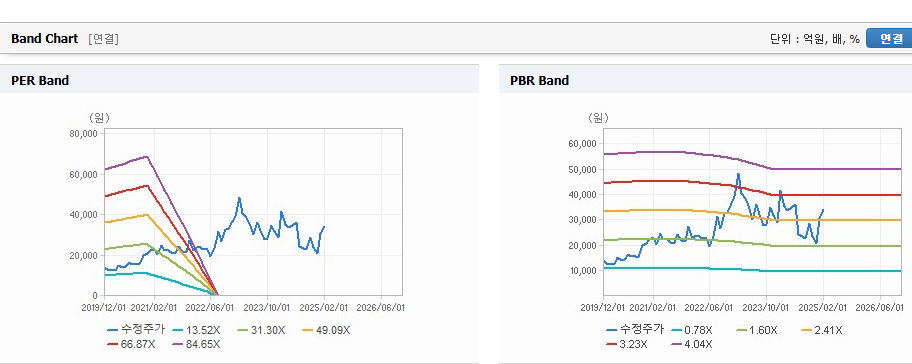Screen dimensions: 912x364
Task: Click the 60,000 y-axis label in PBR chart
Action: pyautogui.click(x=583, y=144)
